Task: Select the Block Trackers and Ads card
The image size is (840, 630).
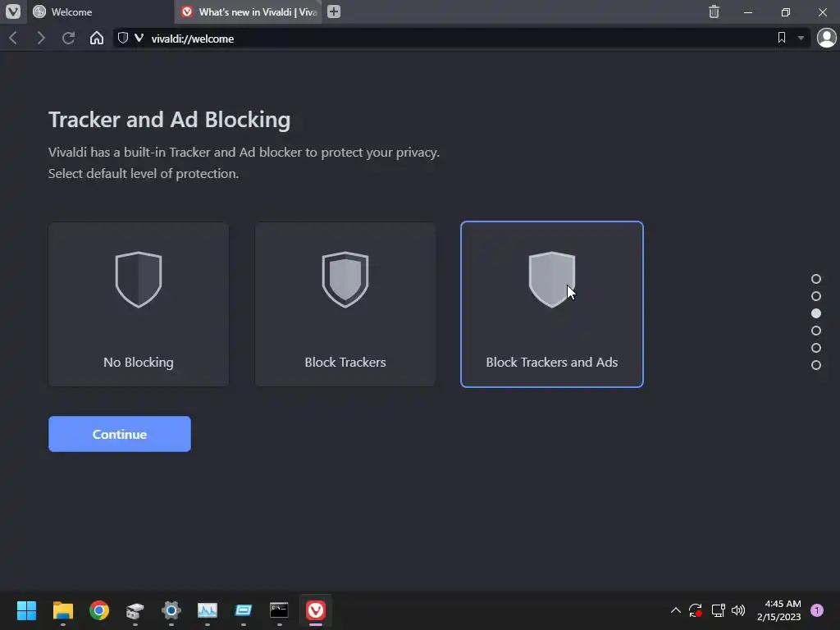Action: click(x=552, y=304)
